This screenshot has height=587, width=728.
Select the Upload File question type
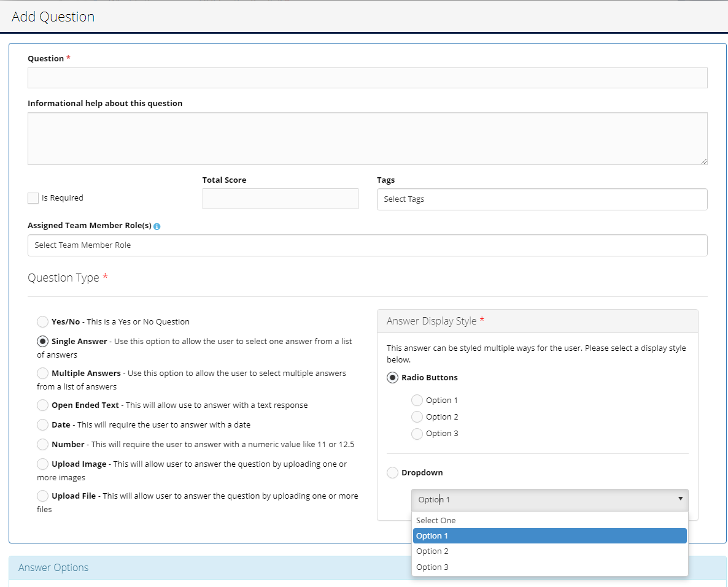coord(43,496)
